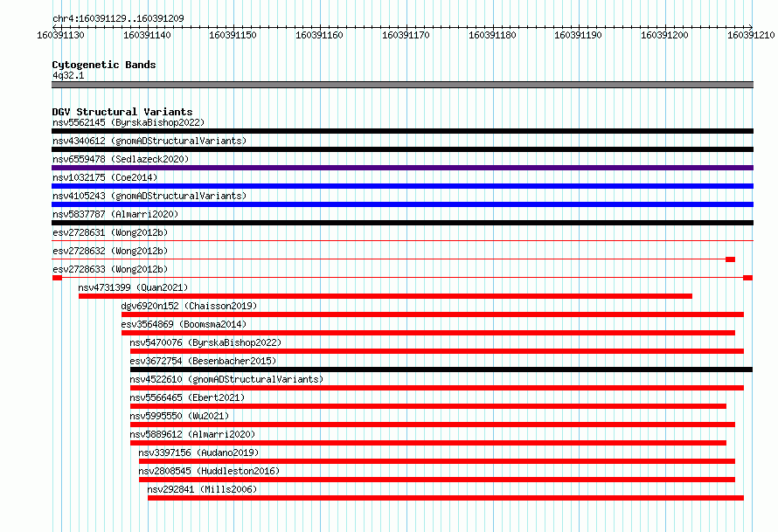Click ruler position 160391170
The height and width of the screenshot is (532, 778).
(x=406, y=35)
